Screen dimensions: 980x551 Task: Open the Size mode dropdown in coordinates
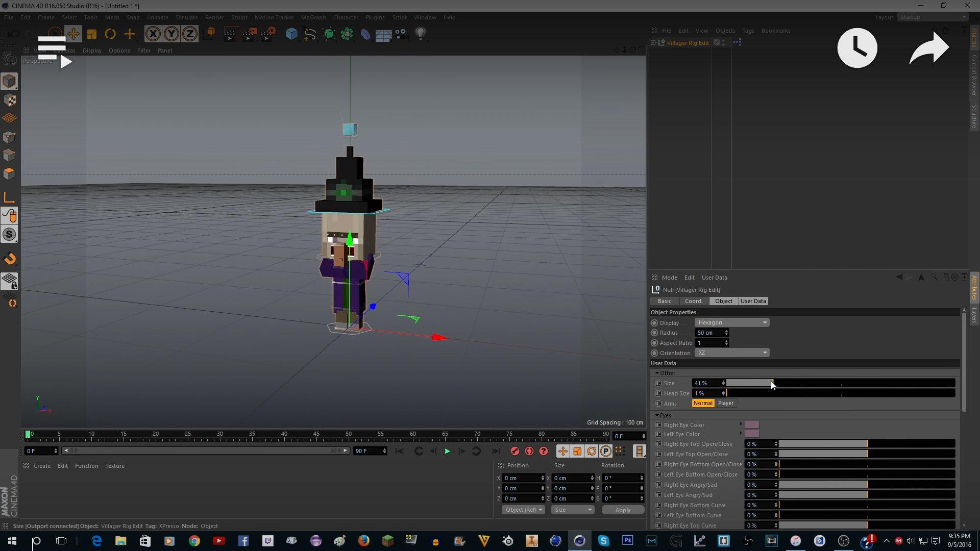point(573,510)
